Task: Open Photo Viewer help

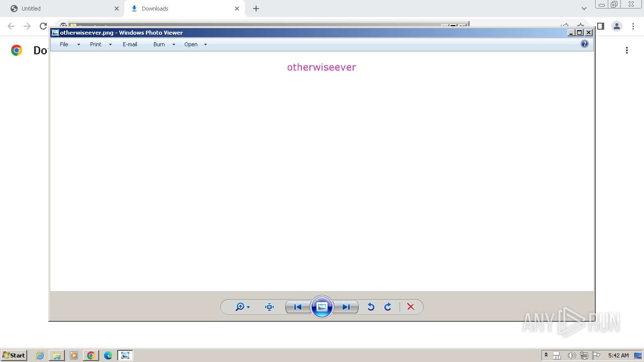Action: pyautogui.click(x=585, y=44)
